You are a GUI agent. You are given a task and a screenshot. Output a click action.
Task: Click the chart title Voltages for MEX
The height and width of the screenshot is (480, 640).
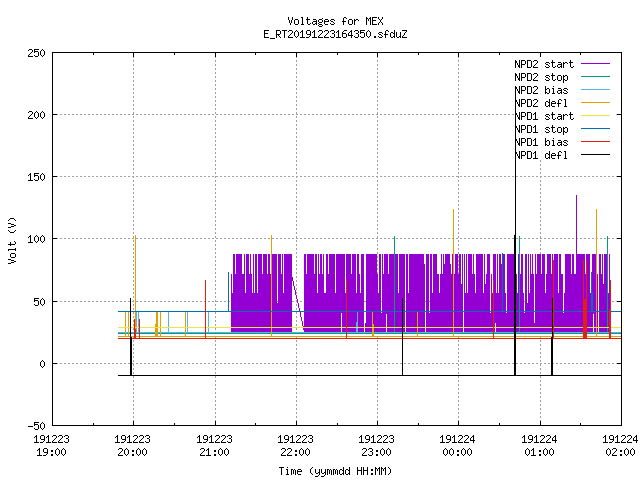[335, 21]
